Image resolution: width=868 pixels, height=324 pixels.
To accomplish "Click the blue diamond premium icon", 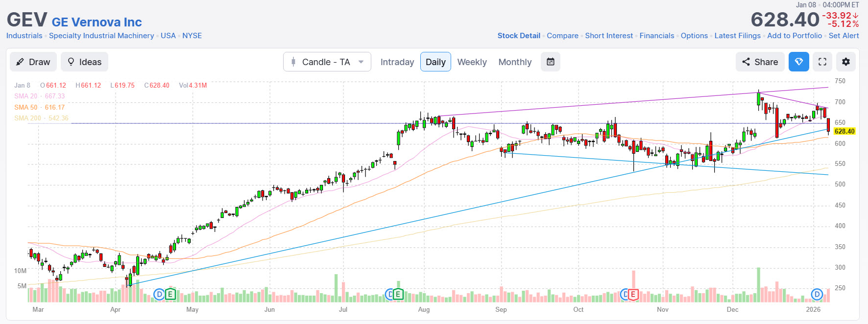I will click(x=798, y=62).
